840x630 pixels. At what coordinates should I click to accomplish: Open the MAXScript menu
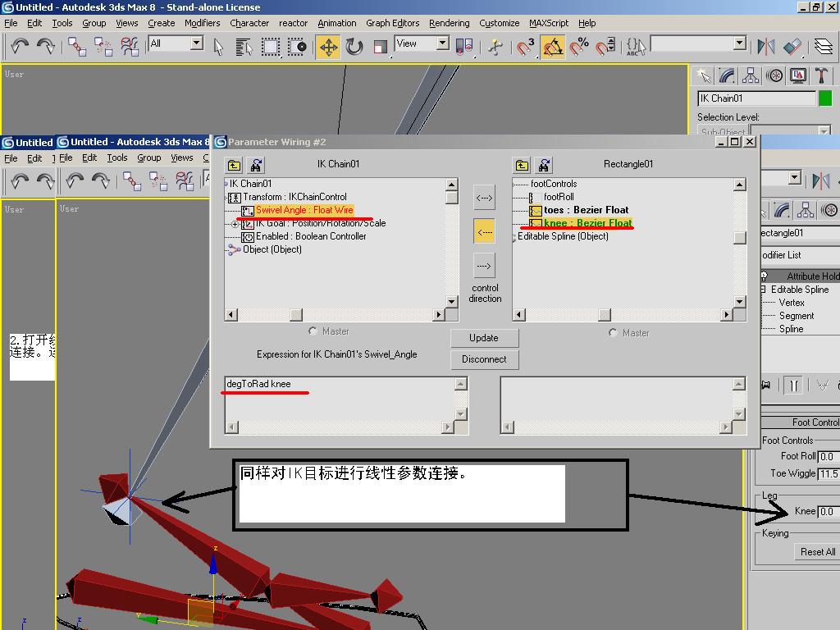click(549, 23)
